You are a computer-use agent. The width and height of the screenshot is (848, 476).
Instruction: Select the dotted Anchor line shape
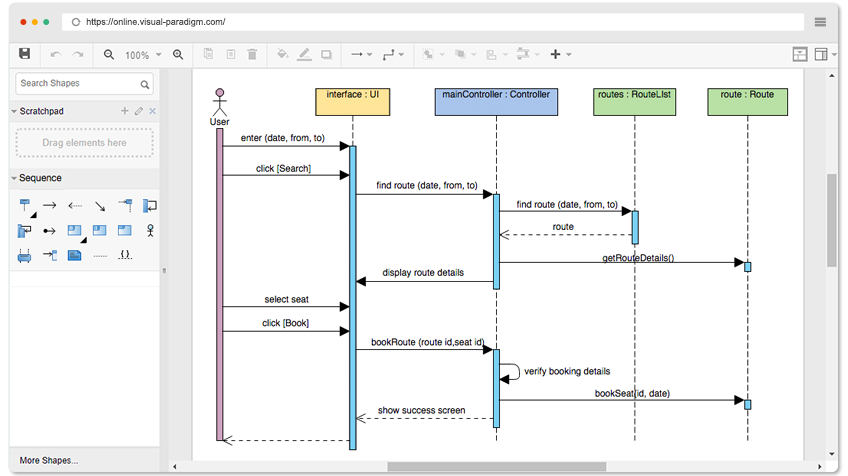tap(100, 256)
